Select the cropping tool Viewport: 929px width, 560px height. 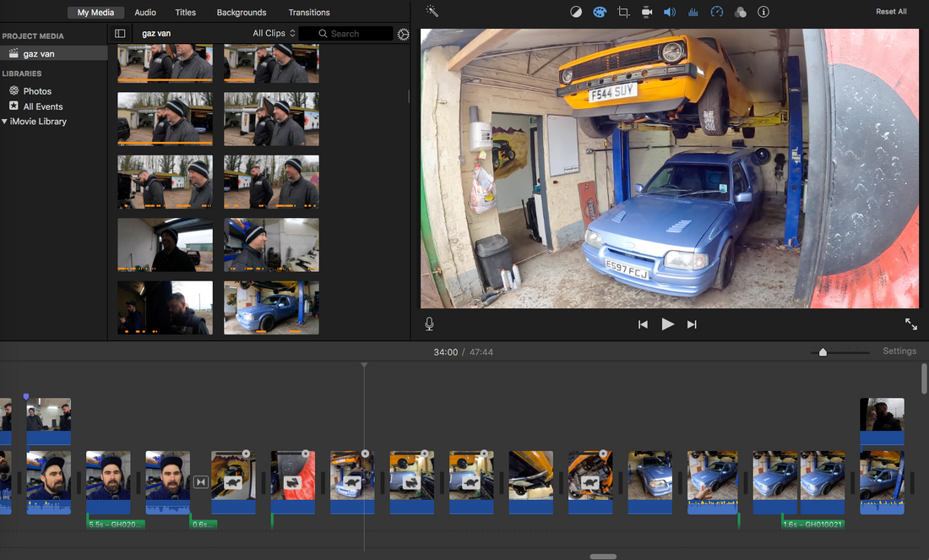[x=622, y=12]
